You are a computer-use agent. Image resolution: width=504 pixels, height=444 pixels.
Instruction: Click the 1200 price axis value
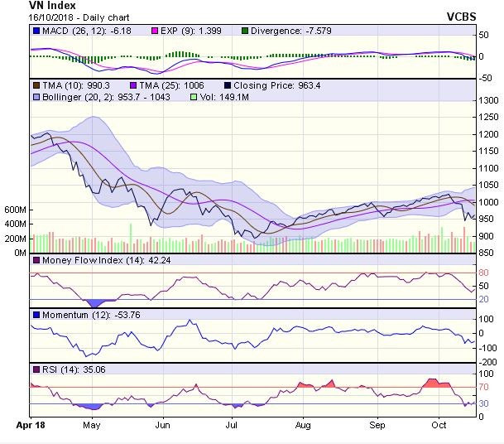488,134
